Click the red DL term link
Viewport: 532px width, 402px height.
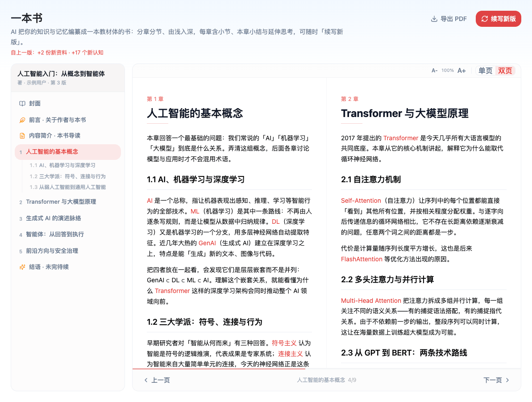[x=275, y=222]
